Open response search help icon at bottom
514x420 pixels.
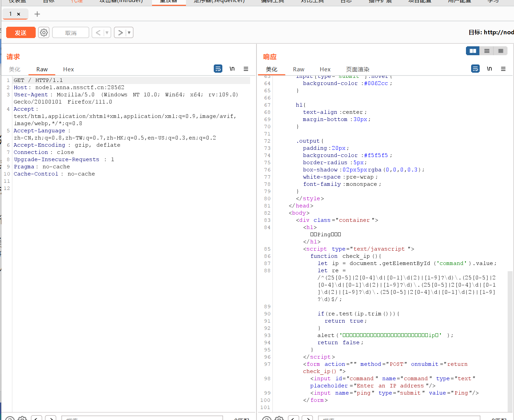pyautogui.click(x=267, y=418)
